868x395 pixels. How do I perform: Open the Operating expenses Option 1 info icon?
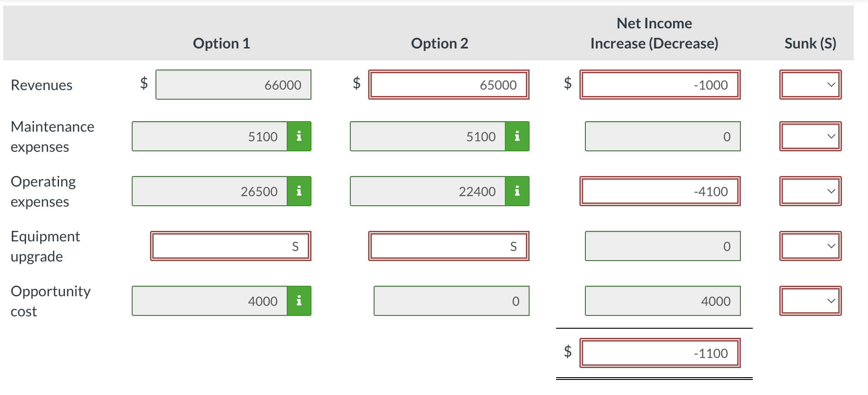click(x=299, y=191)
